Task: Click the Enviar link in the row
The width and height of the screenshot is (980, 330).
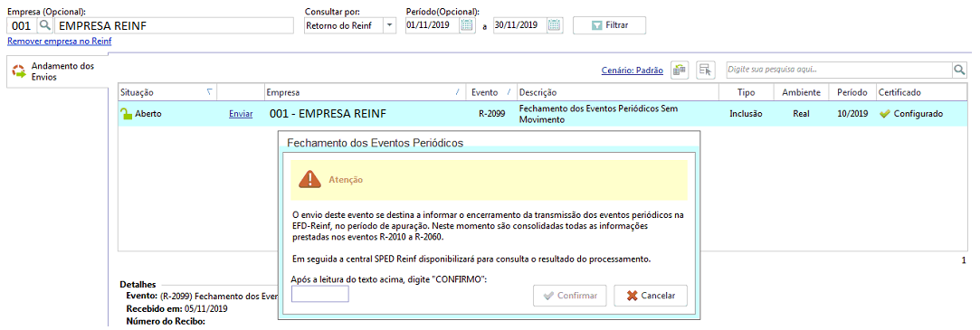Action: 241,115
